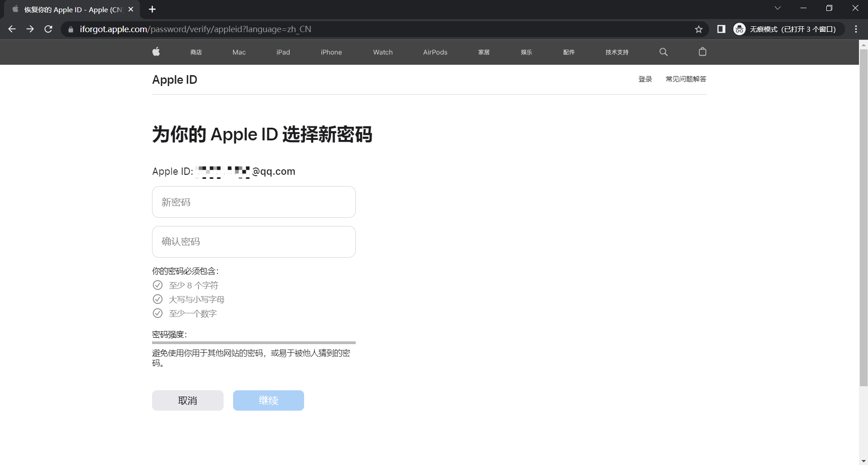Open the Mac navigation item

239,52
